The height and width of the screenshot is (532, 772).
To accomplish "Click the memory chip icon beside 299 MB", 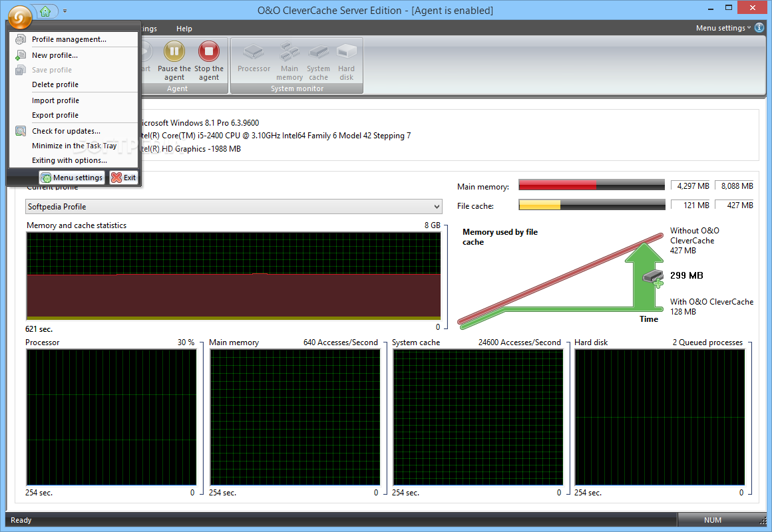I will [654, 277].
